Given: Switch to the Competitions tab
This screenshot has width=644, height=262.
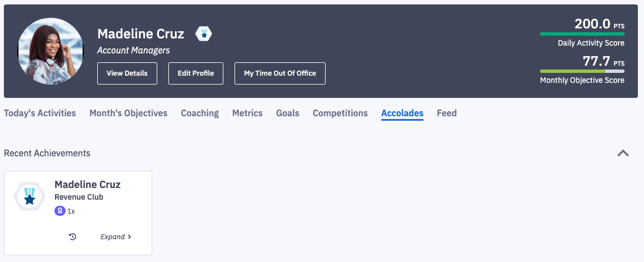Looking at the screenshot, I should click(x=340, y=113).
